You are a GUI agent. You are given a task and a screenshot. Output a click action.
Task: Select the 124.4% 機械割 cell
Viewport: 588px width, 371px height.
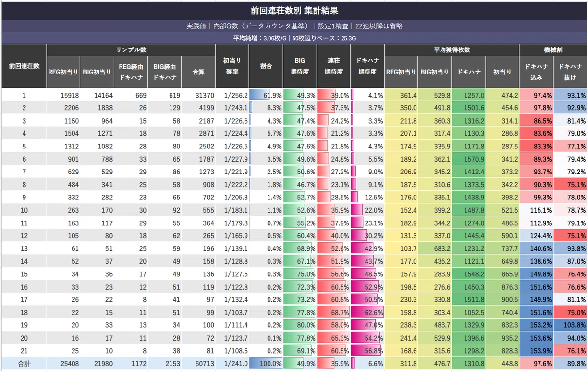point(536,236)
